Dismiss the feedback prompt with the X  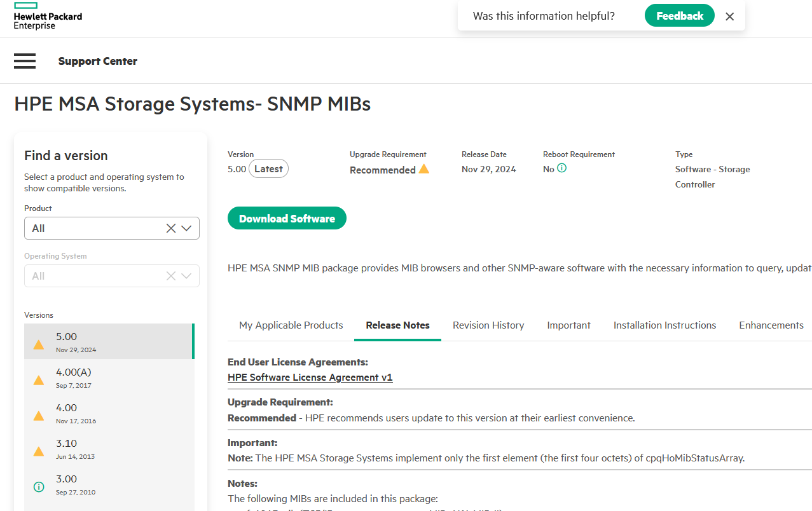click(729, 17)
